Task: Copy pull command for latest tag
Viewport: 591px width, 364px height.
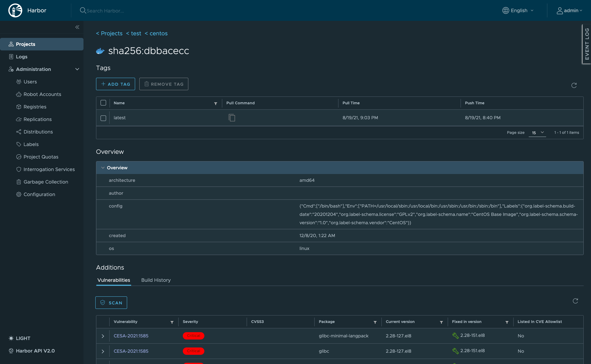Action: pyautogui.click(x=232, y=118)
